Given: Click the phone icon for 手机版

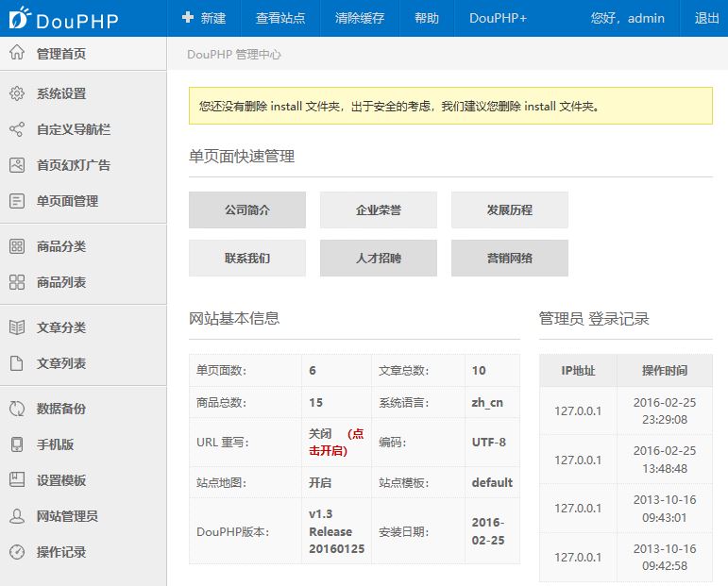Looking at the screenshot, I should coord(17,444).
